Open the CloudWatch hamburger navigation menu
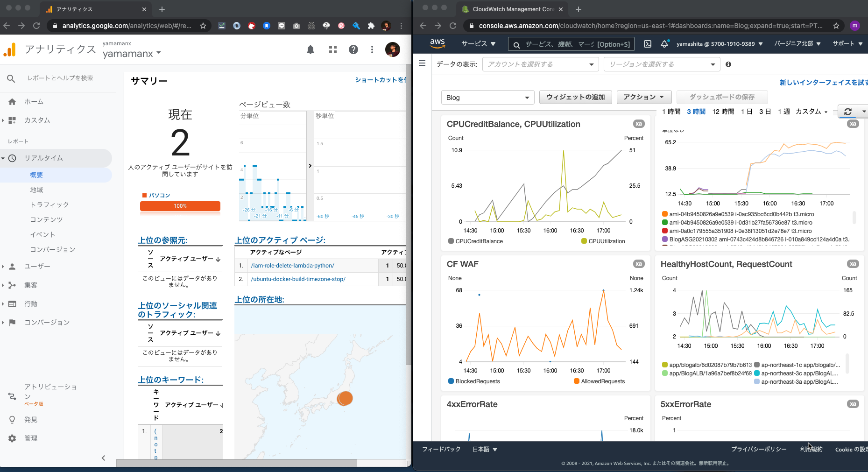 [x=422, y=63]
